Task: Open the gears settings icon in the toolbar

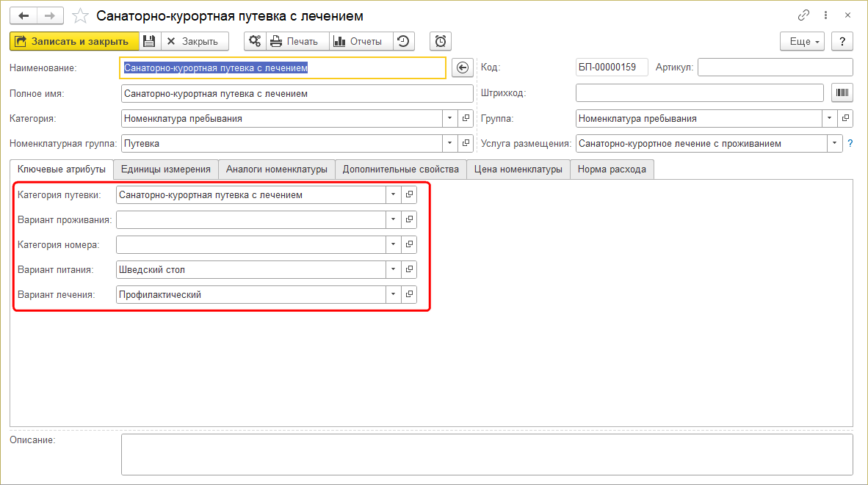Action: point(255,42)
